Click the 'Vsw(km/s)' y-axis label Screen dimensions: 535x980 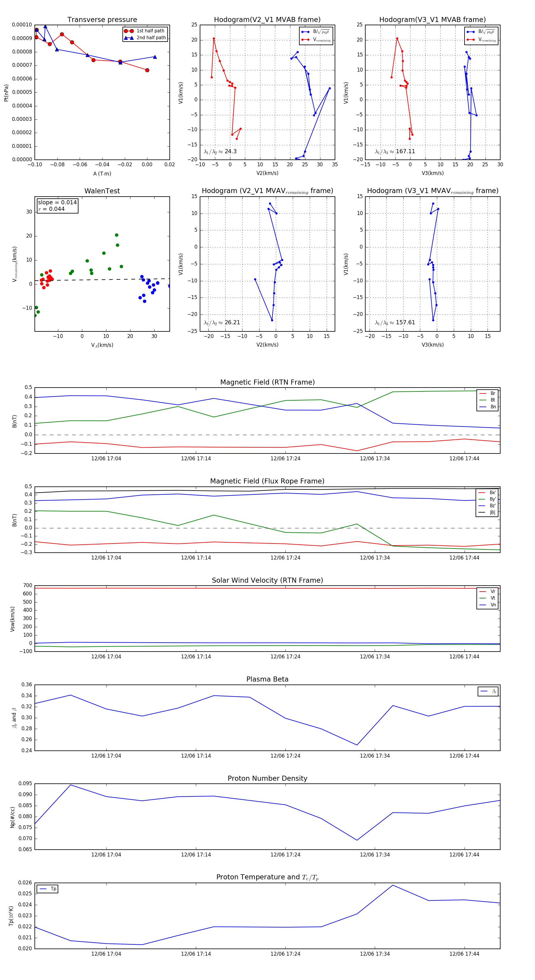pyautogui.click(x=12, y=619)
